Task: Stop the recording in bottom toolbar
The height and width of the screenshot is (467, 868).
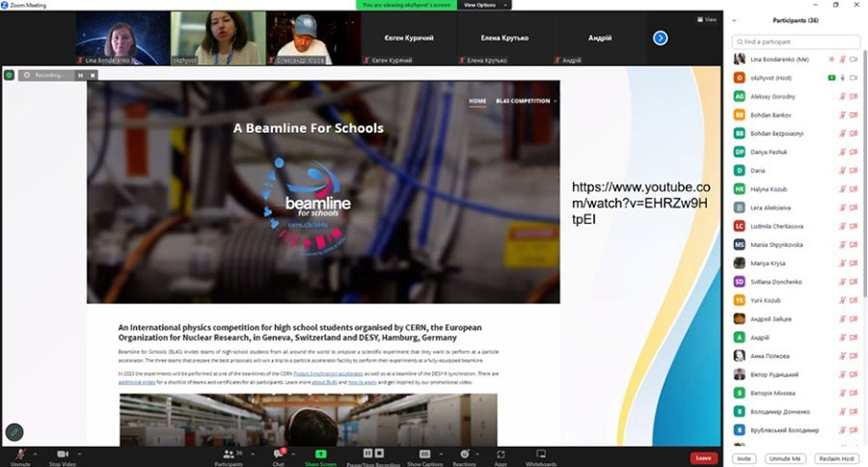Action: coord(379,453)
